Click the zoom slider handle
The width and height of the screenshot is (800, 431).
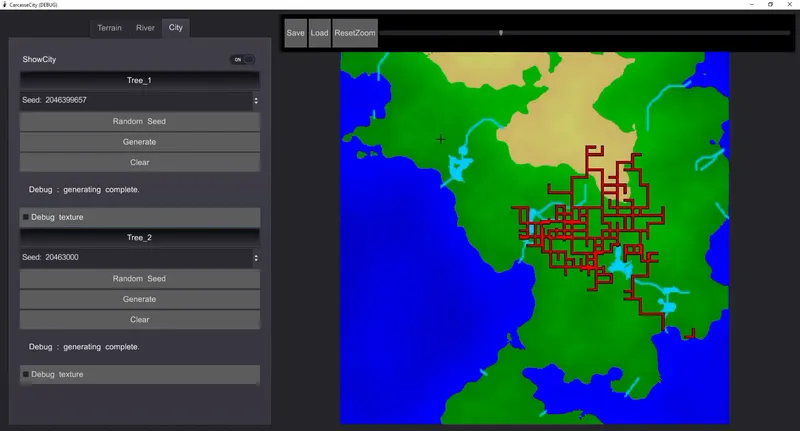tap(501, 33)
